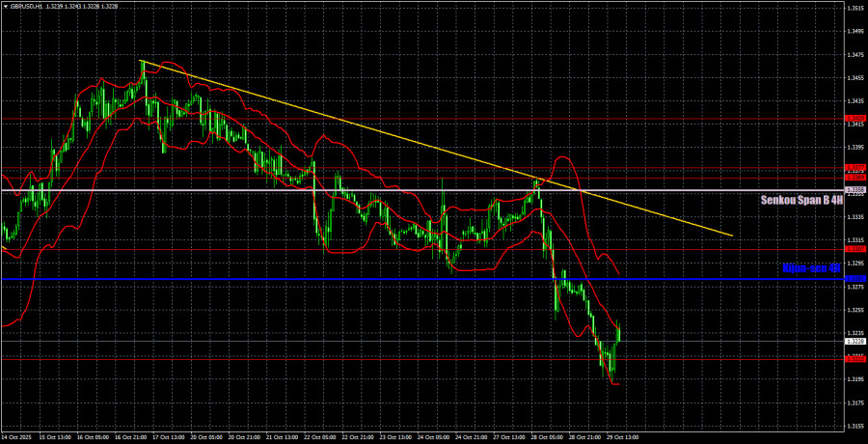This screenshot has width=868, height=444.
Task: Click the 1.3212 red price level tag
Action: pyautogui.click(x=854, y=359)
